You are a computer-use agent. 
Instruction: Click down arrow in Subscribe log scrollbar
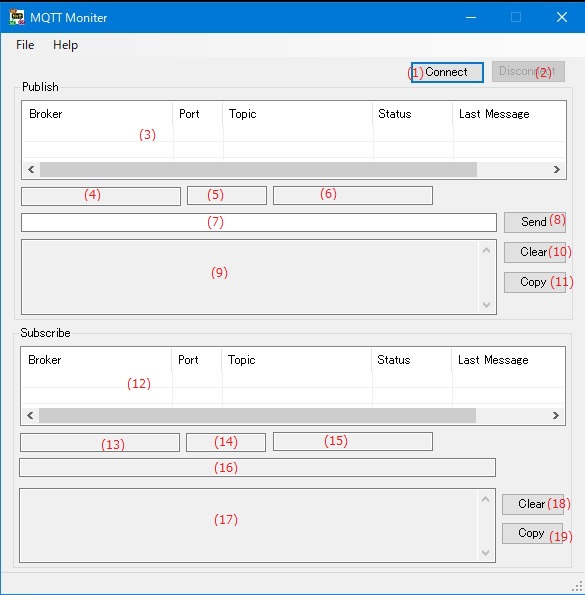(485, 552)
